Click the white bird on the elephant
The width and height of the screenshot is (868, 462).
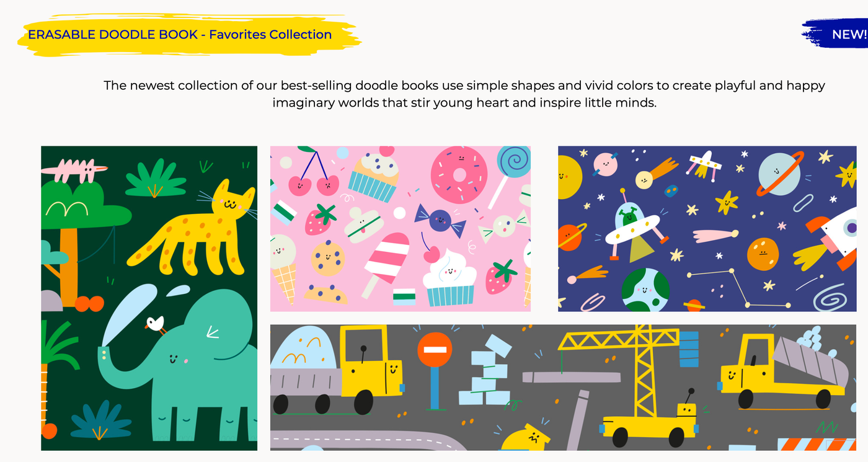point(155,324)
